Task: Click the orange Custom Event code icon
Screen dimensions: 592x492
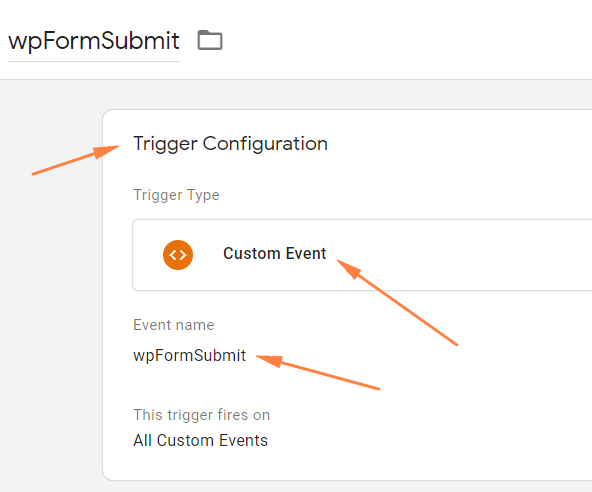Action: [178, 255]
